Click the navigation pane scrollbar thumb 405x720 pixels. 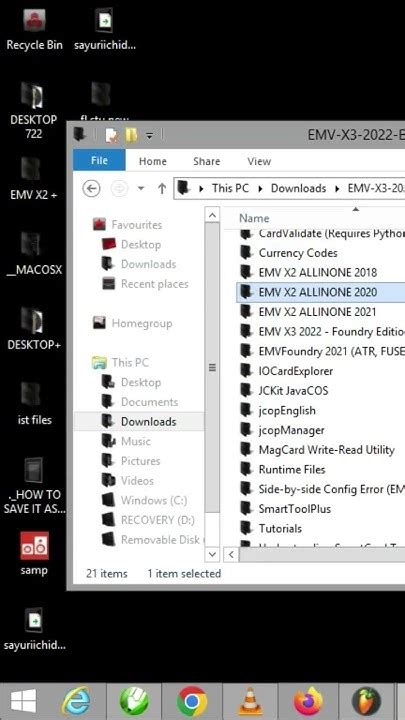click(212, 367)
